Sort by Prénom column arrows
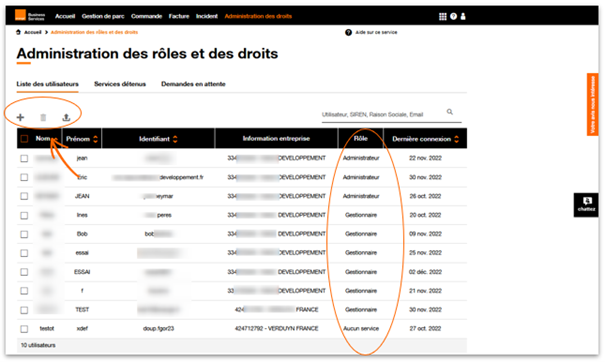 pyautogui.click(x=95, y=139)
